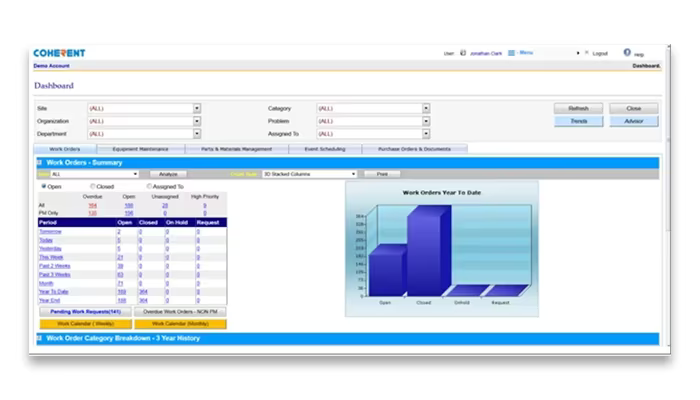Open the Menu grid icon

(x=511, y=53)
